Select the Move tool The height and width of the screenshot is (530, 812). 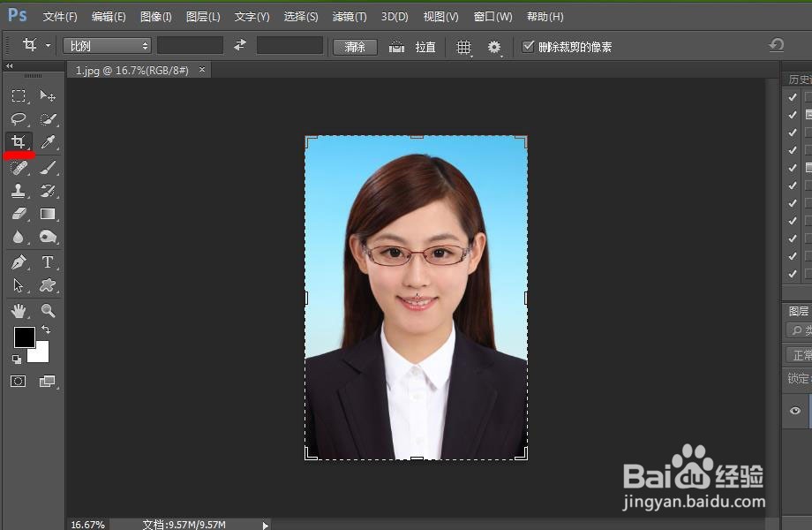click(49, 96)
